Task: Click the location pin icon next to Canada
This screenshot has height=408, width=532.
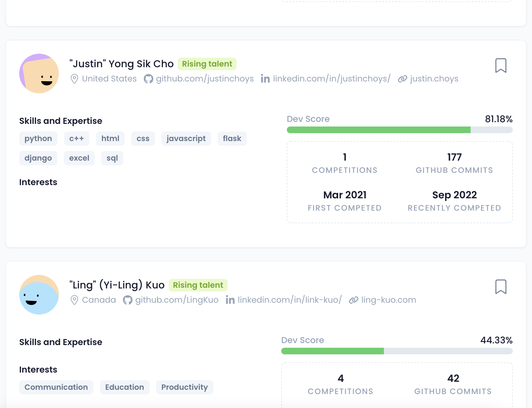Action: pyautogui.click(x=74, y=300)
